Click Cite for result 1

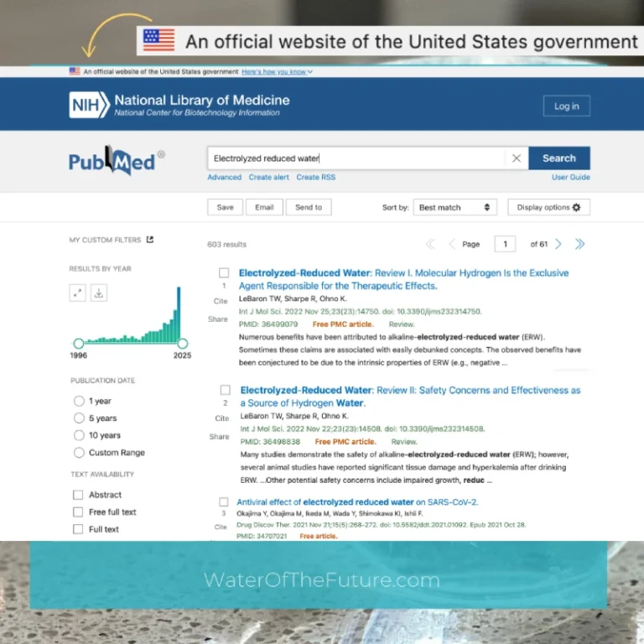pos(221,301)
